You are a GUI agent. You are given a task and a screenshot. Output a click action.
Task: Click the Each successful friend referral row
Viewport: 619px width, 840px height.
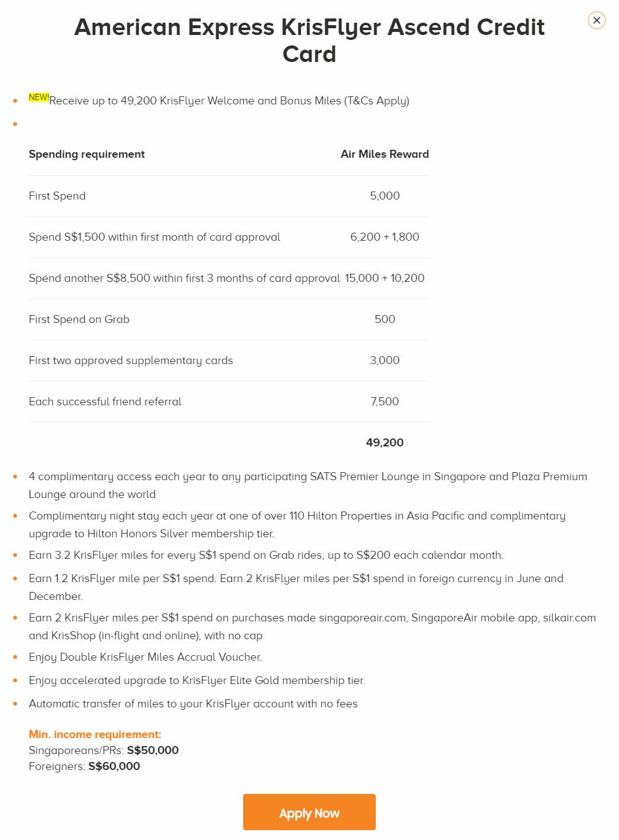[105, 402]
